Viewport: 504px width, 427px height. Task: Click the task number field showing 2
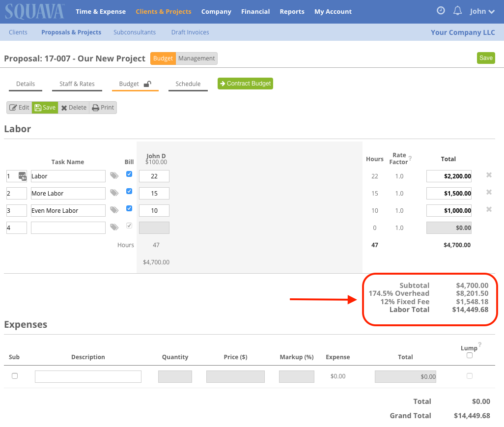pyautogui.click(x=16, y=193)
